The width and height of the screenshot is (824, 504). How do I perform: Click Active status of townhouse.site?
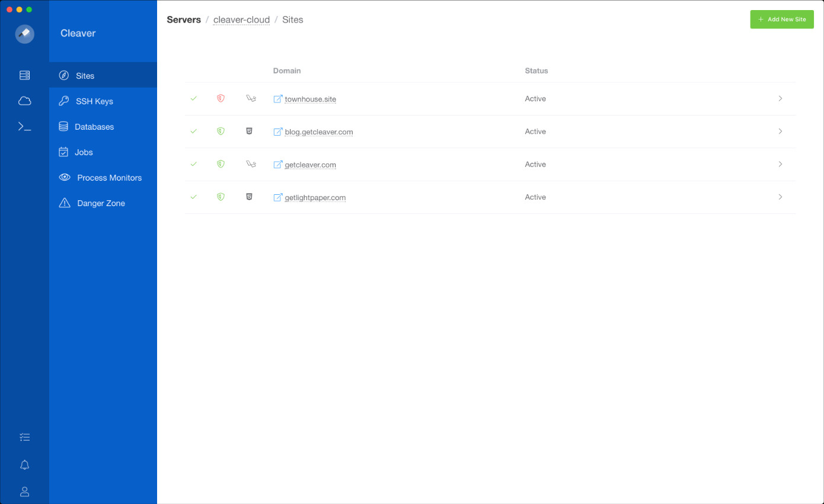coord(535,99)
